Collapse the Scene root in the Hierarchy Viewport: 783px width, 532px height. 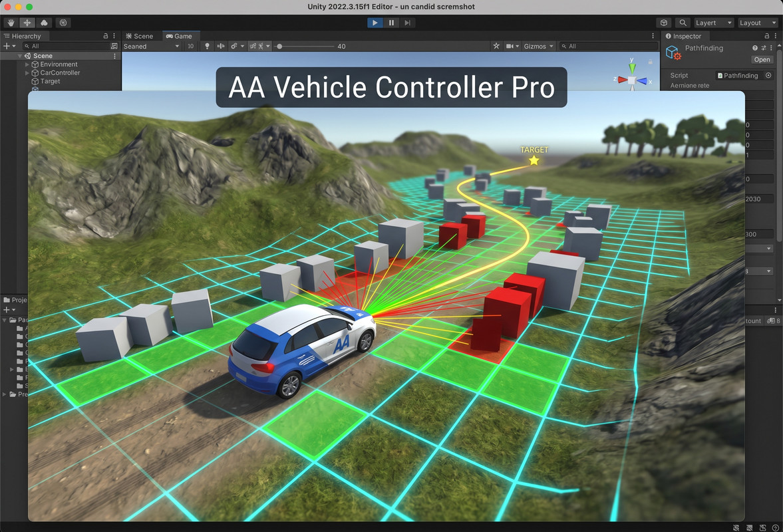(x=20, y=56)
